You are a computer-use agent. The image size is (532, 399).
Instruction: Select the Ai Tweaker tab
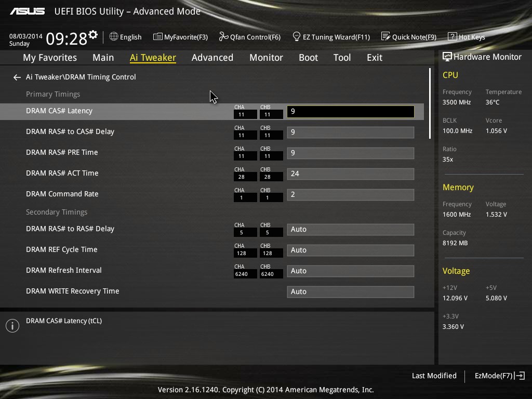[153, 58]
